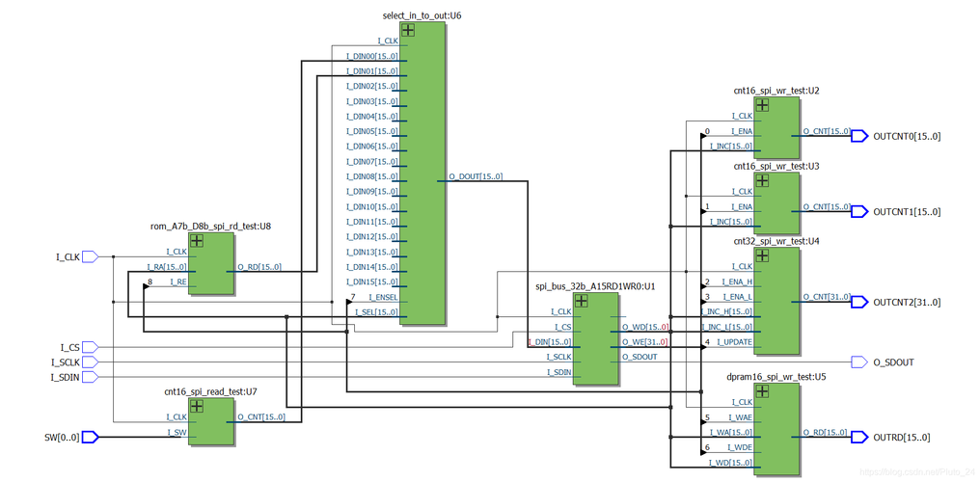Select the I_UPDATE port on U4
This screenshot has width=980, height=482.
click(734, 342)
